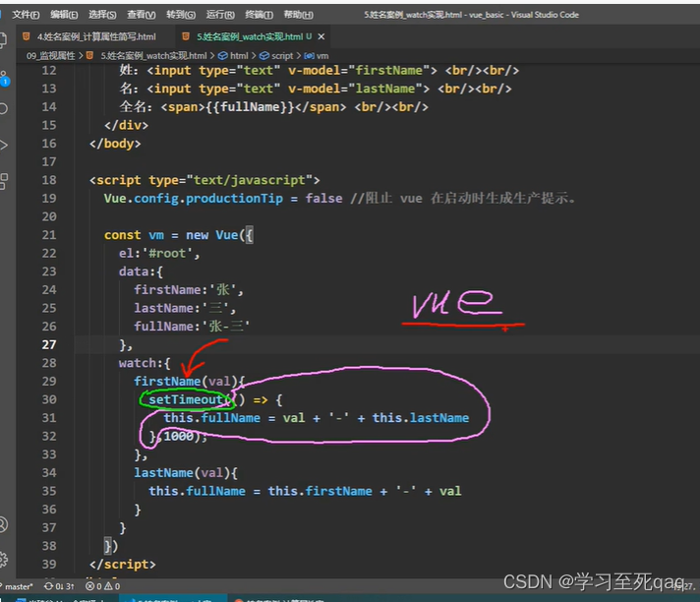Image resolution: width=700 pixels, height=602 pixels.
Task: Click v-model="lastName" on line 13
Action: point(355,89)
